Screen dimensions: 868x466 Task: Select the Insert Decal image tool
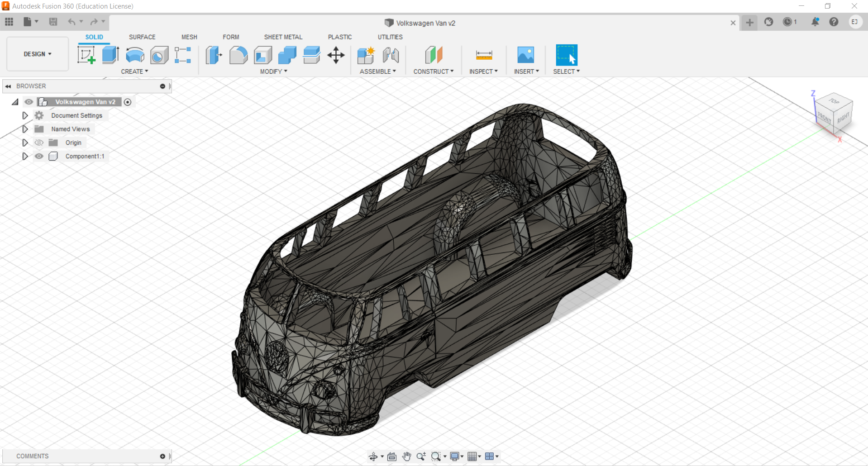[526, 55]
